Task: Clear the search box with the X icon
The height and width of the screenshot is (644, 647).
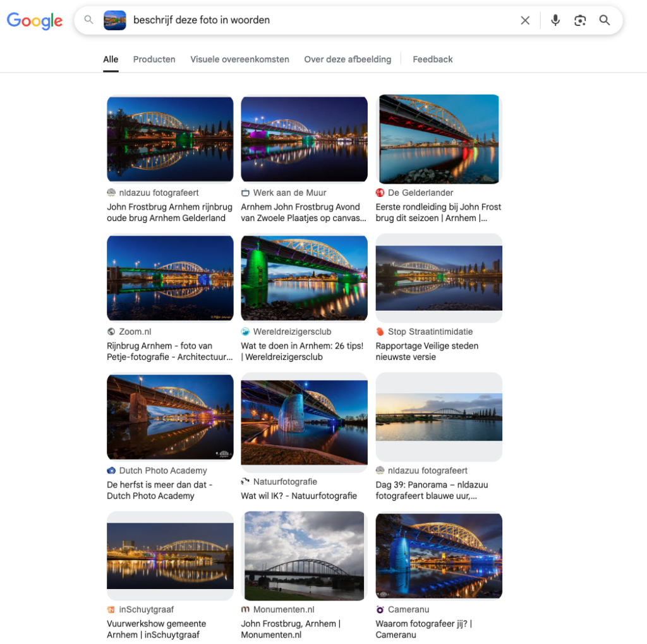Action: click(525, 20)
